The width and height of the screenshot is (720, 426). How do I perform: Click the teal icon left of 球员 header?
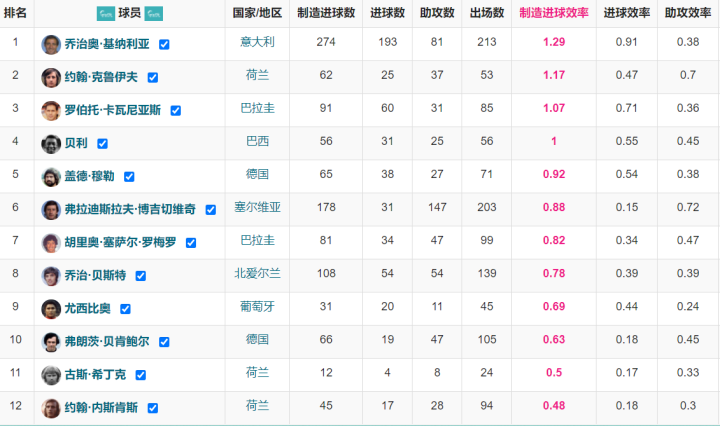pos(105,14)
